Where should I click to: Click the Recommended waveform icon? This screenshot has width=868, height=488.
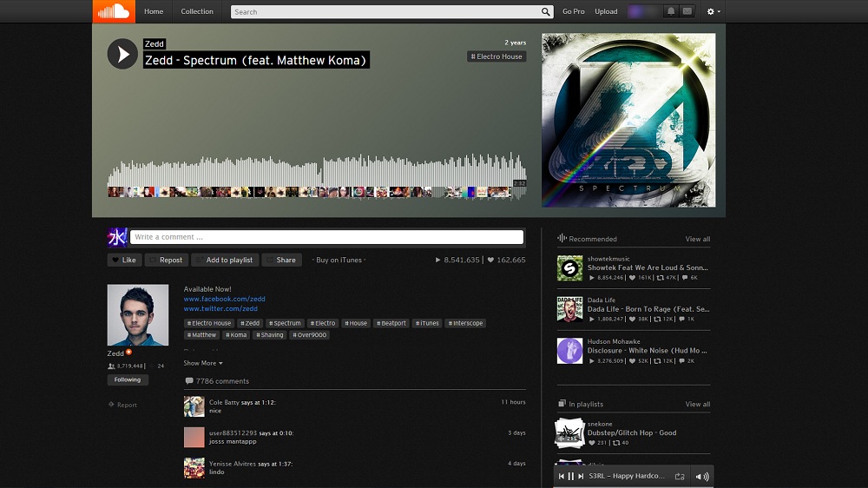562,238
